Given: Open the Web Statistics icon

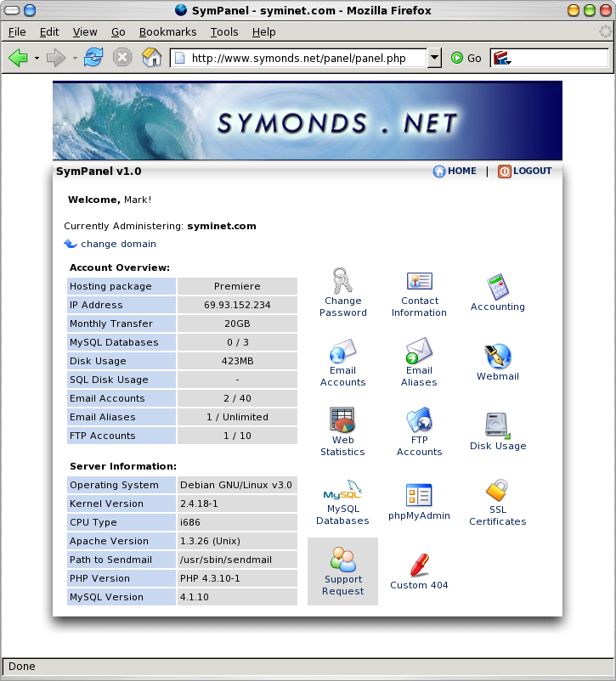Looking at the screenshot, I should pyautogui.click(x=342, y=420).
